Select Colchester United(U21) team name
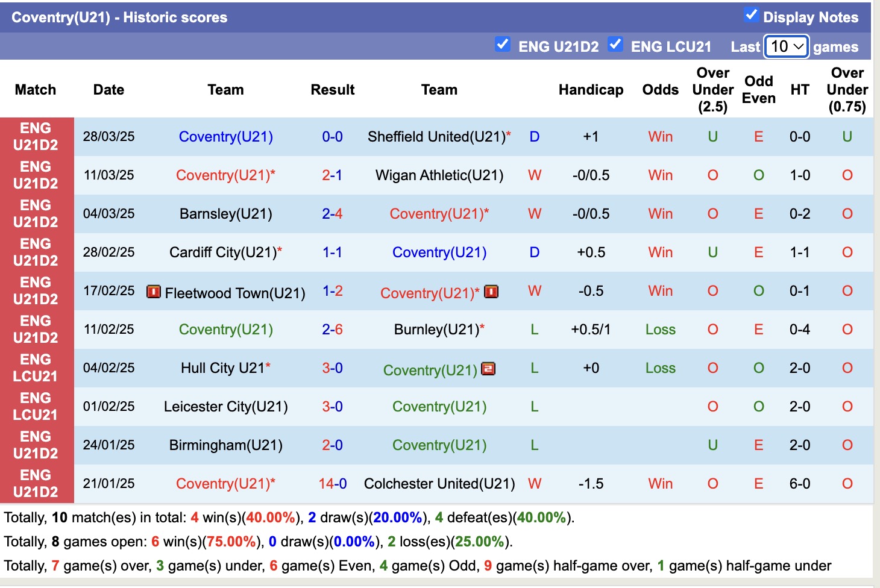Viewport: 880px width, 588px height. 439,484
